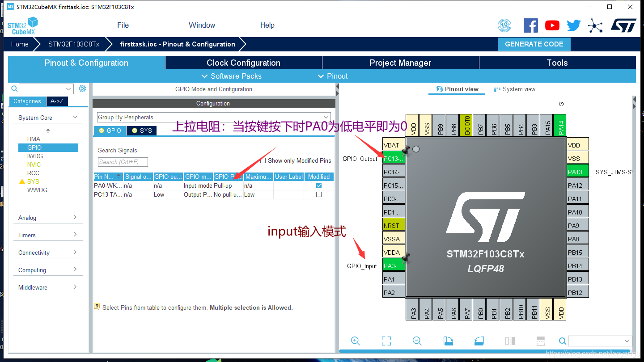Uncheck Modified checkbox for the PA0-WKUP row
The image size is (644, 362).
click(319, 185)
